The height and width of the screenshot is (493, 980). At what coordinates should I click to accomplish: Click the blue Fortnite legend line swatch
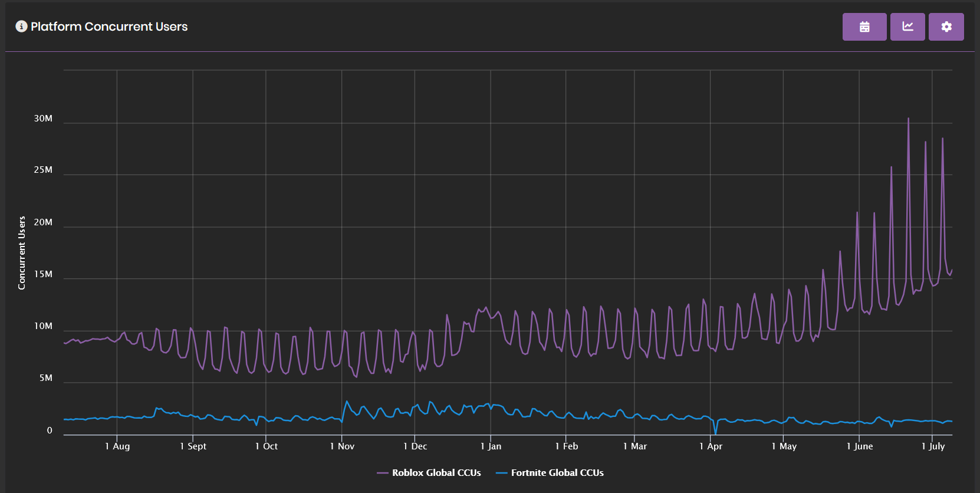[x=502, y=473]
